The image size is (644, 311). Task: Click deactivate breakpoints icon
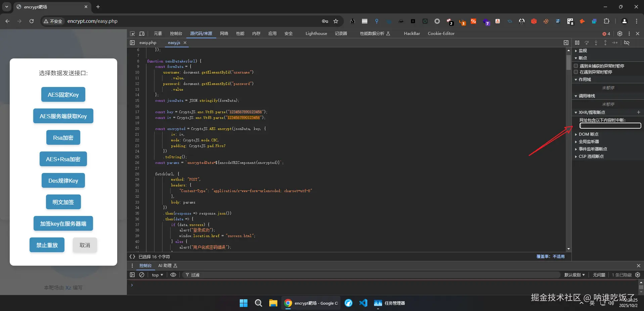point(627,43)
